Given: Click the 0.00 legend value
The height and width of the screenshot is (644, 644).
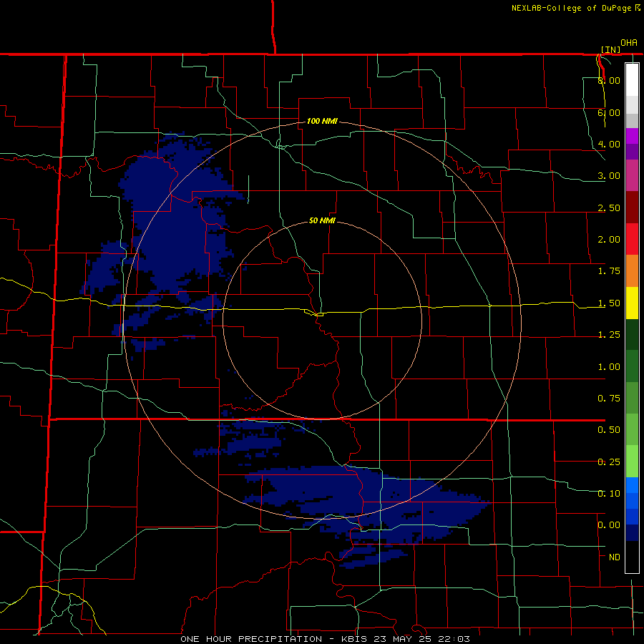Looking at the screenshot, I should point(609,525).
